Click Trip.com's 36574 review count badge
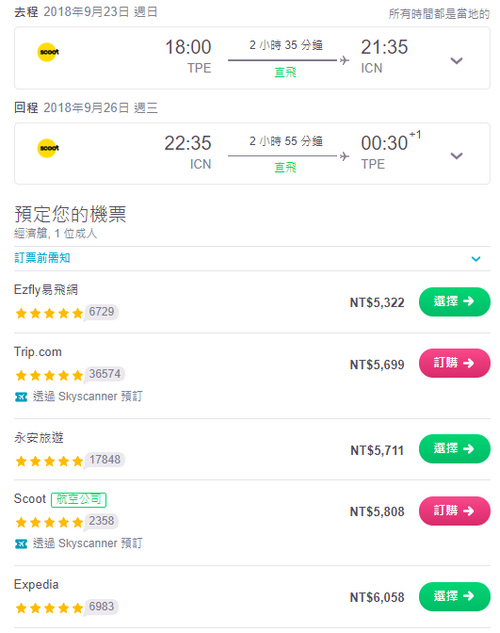This screenshot has height=633, width=500. point(105,374)
